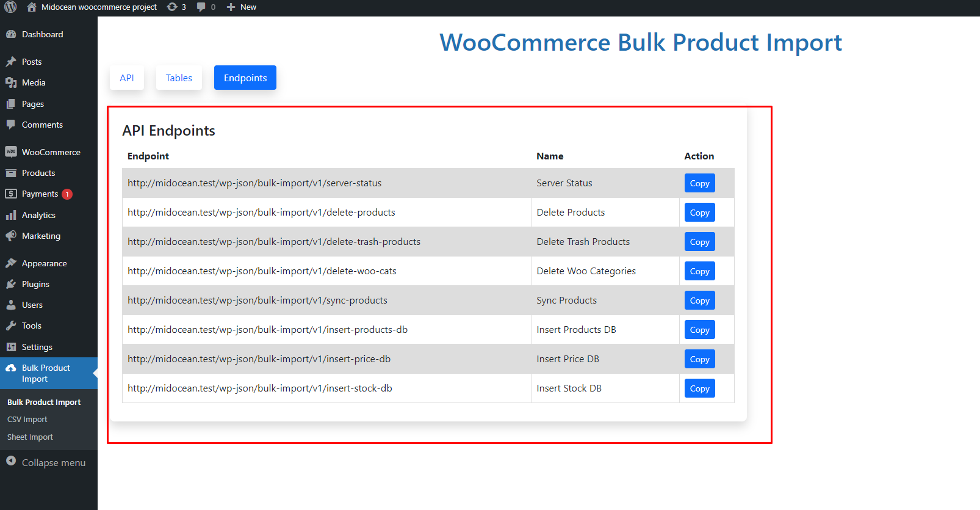Image resolution: width=980 pixels, height=510 pixels.
Task: Copy the delete-woo-cats endpoint
Action: tap(700, 271)
